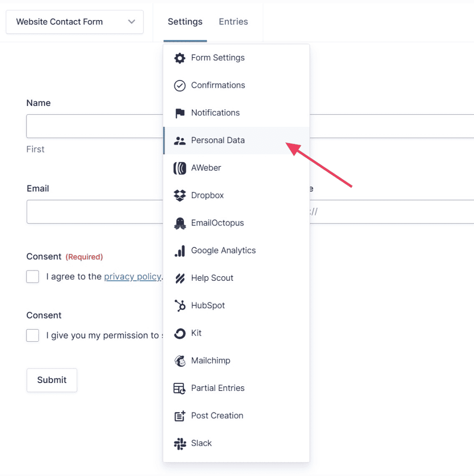Open the Website Contact Form switcher dropdown
The image size is (474, 476).
(x=75, y=22)
